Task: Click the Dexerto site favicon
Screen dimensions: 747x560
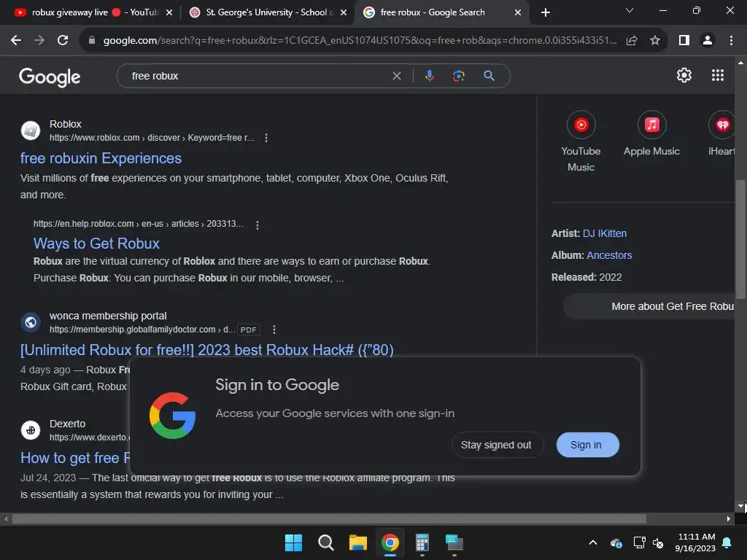Action: [31, 430]
